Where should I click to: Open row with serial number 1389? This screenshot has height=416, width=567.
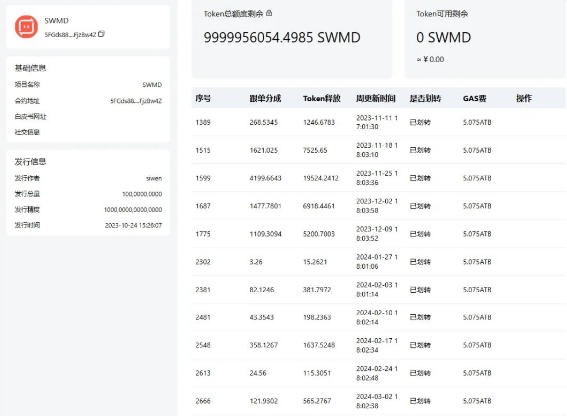(x=378, y=122)
